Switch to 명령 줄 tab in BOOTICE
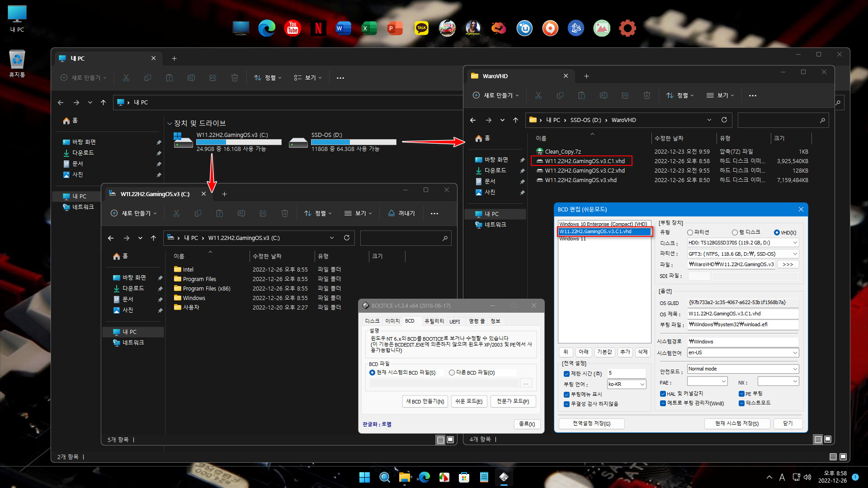This screenshot has height=488, width=868. pyautogui.click(x=476, y=321)
